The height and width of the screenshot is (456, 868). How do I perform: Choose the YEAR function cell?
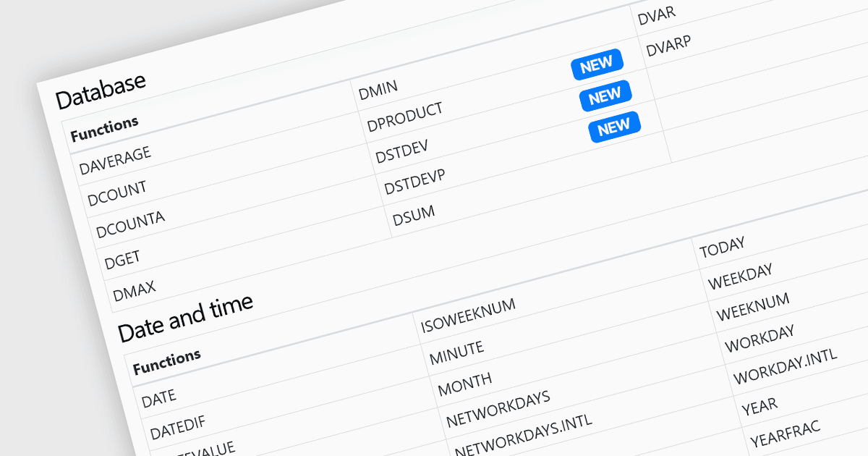759,408
